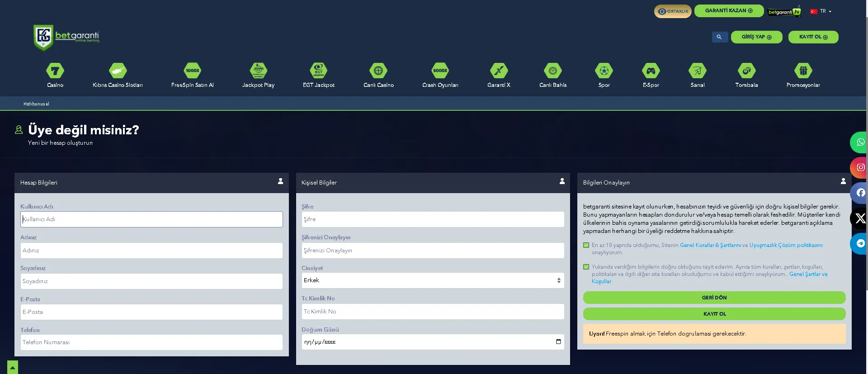Toggle the 18 years age confirmation checkbox
The image size is (868, 374).
point(586,245)
